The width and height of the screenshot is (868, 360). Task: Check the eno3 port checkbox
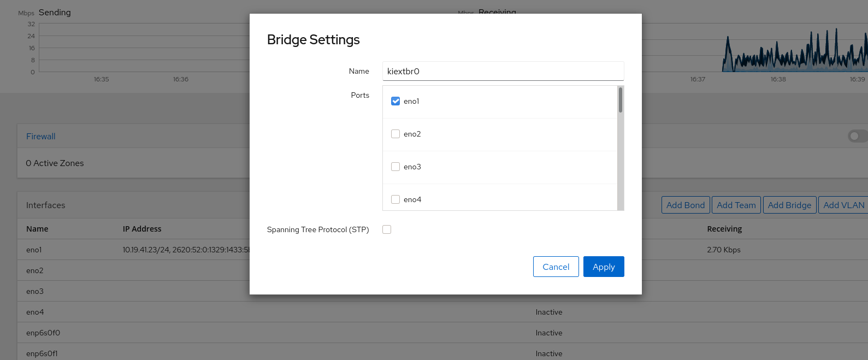(x=395, y=167)
